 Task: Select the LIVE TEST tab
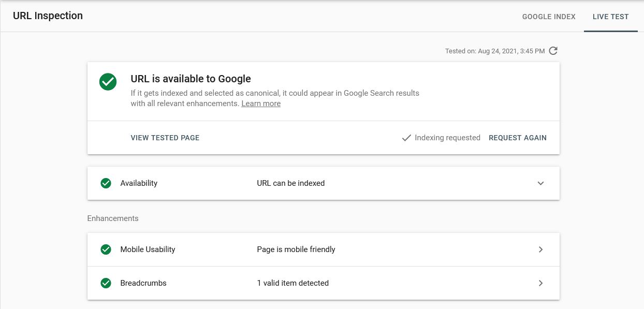point(611,16)
